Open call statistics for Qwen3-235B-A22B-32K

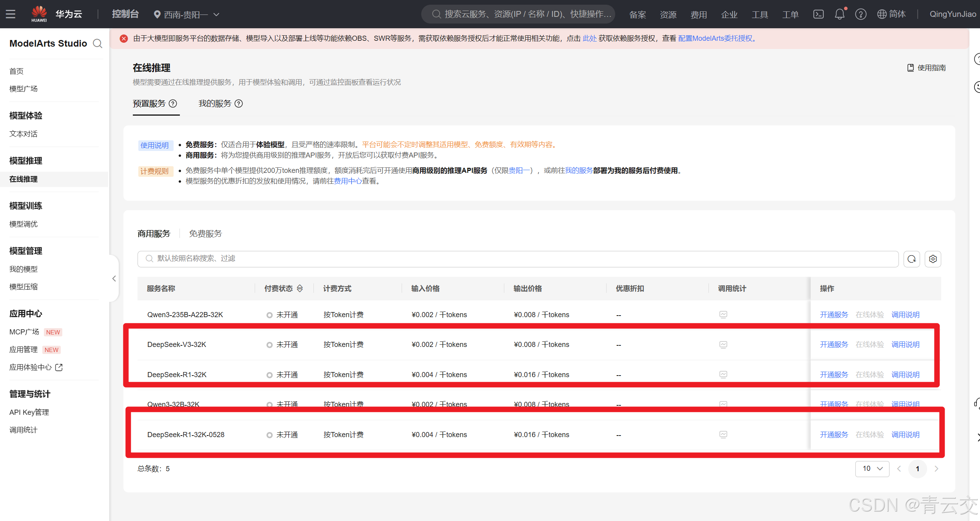(x=723, y=314)
